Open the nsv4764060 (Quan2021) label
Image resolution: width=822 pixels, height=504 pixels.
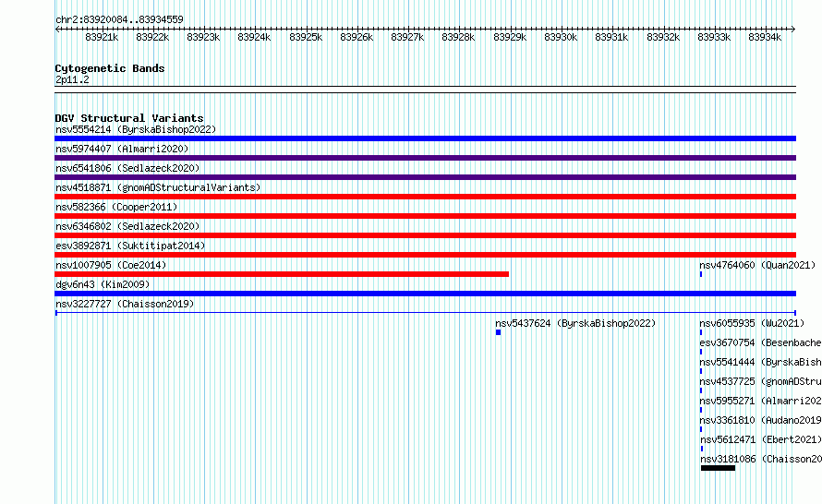(757, 265)
